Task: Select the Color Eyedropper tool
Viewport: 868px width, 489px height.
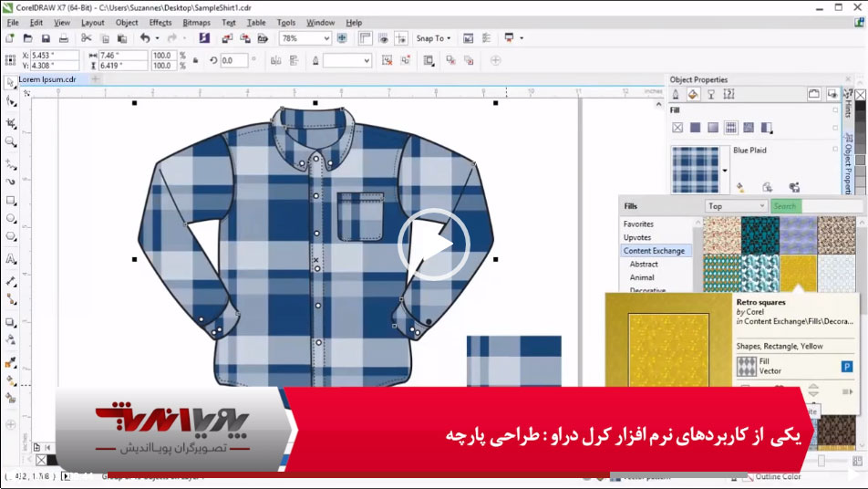Action: point(10,363)
